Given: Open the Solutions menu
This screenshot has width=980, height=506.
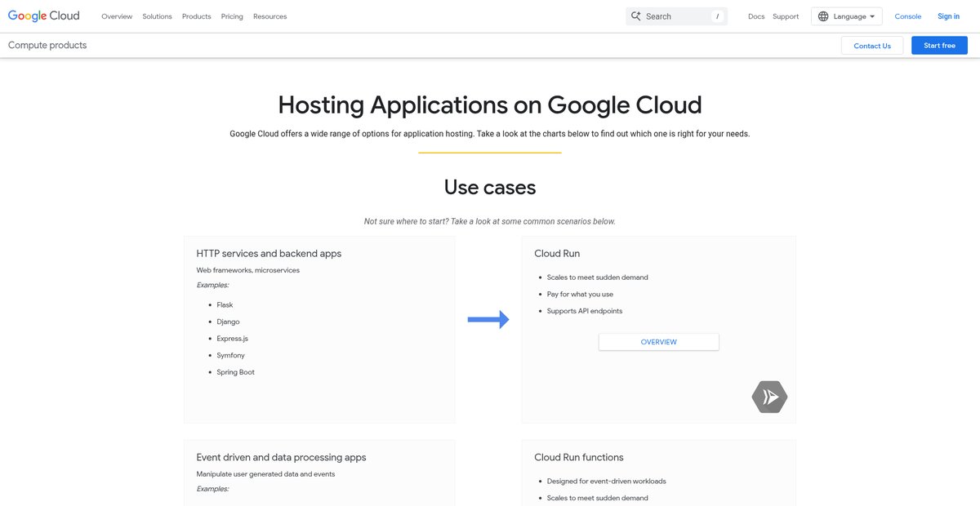Looking at the screenshot, I should (x=157, y=16).
